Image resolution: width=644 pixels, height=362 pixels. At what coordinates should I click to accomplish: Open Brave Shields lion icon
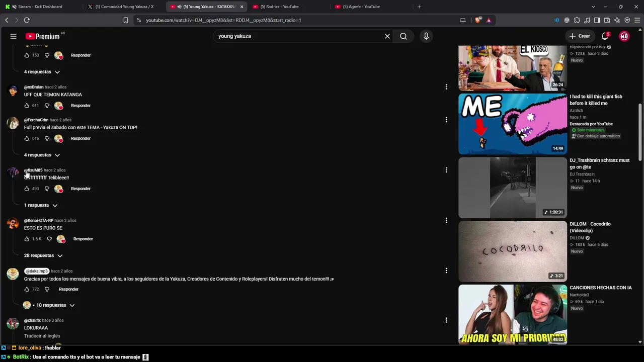pyautogui.click(x=478, y=20)
